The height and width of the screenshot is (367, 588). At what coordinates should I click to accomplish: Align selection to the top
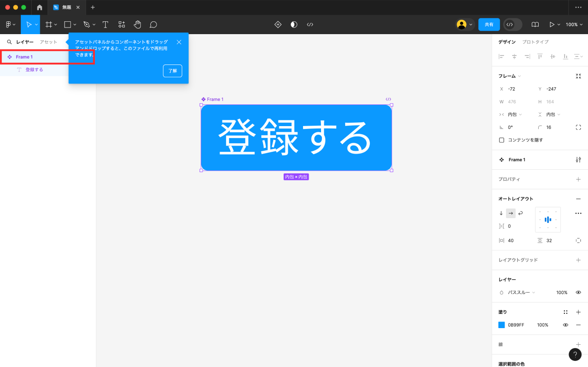tap(540, 56)
